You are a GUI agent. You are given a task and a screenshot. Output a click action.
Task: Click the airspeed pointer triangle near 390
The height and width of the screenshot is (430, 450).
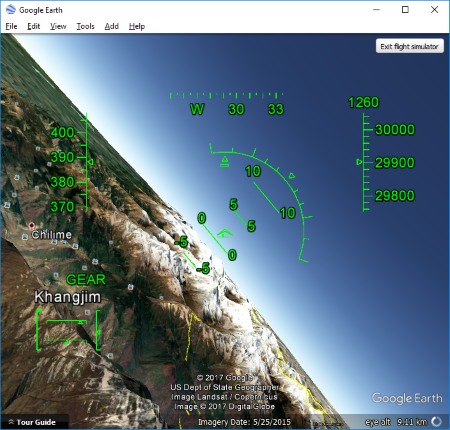click(90, 162)
